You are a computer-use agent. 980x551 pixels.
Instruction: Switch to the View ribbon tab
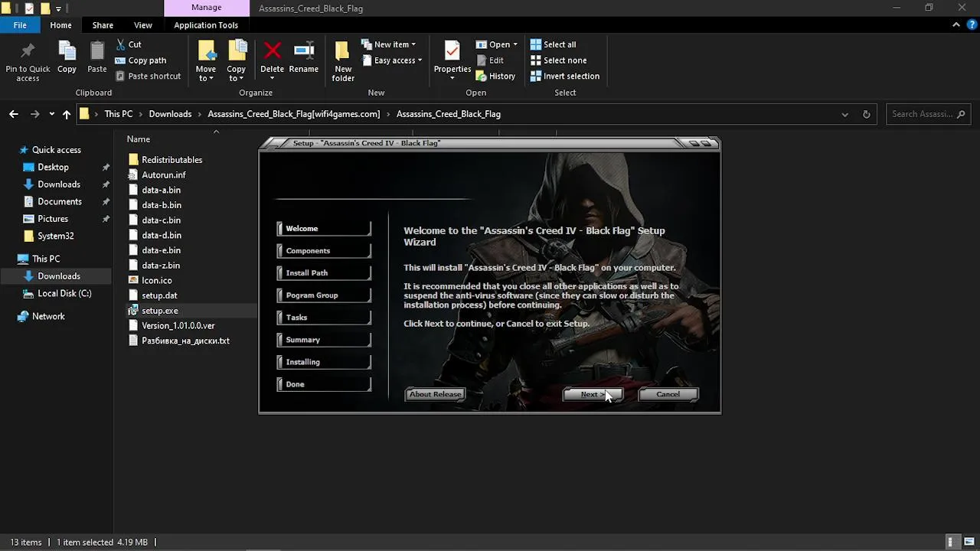[x=143, y=25]
